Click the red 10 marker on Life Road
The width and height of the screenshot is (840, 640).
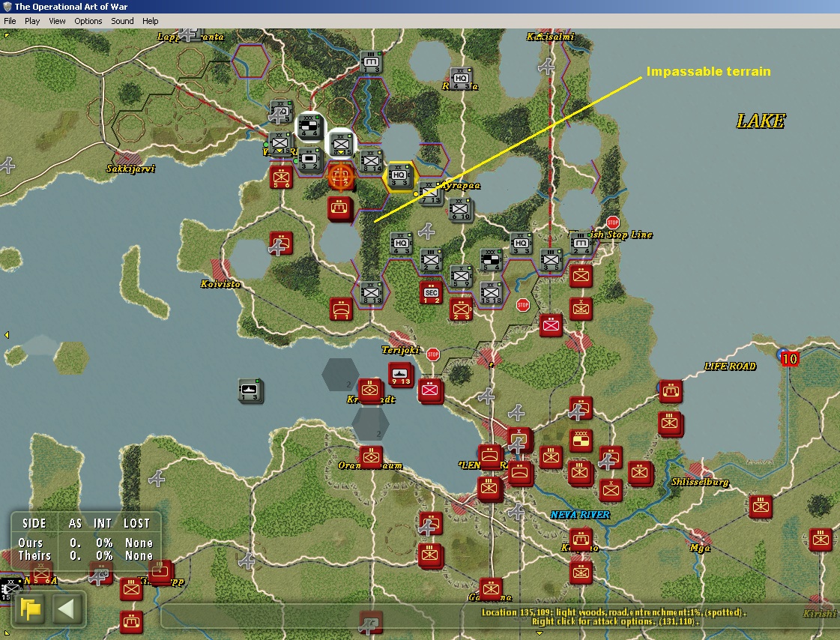click(789, 359)
